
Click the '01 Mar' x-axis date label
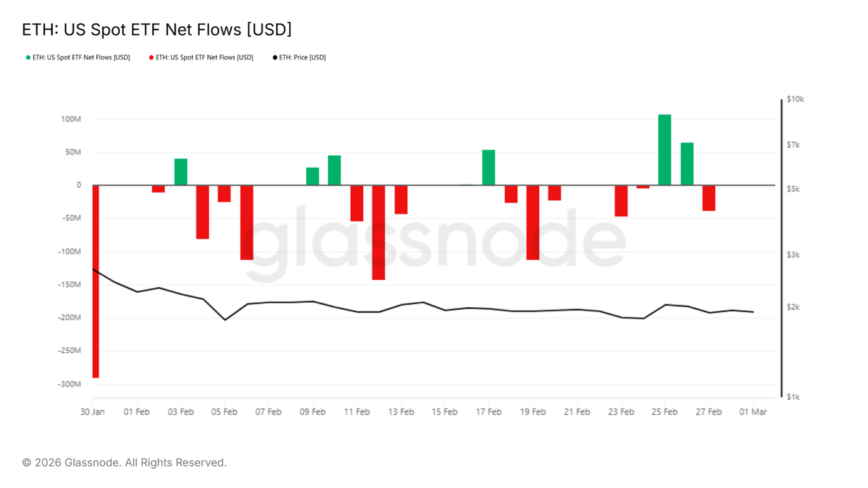(x=753, y=412)
